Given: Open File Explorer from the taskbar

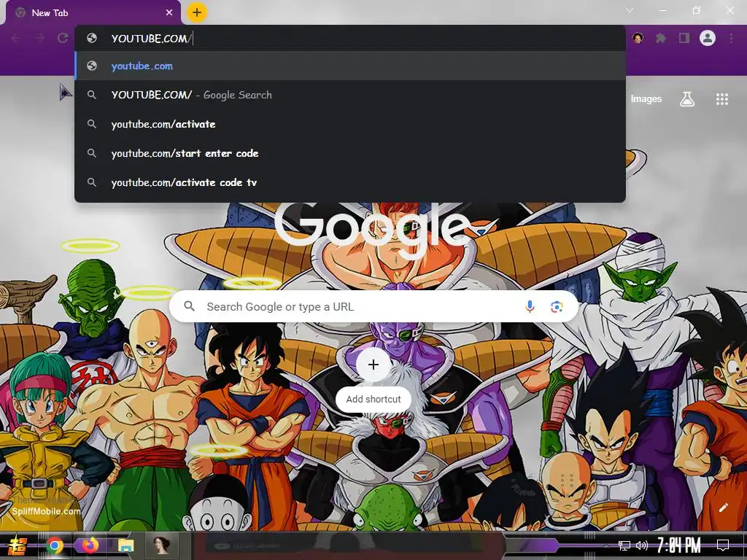Looking at the screenshot, I should [x=125, y=545].
